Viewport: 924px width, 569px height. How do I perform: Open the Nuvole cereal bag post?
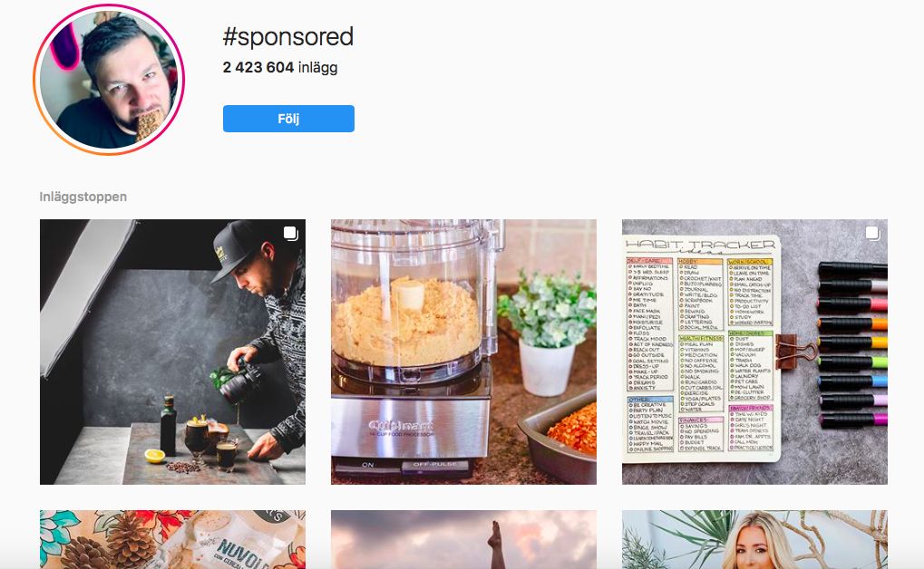[x=172, y=539]
